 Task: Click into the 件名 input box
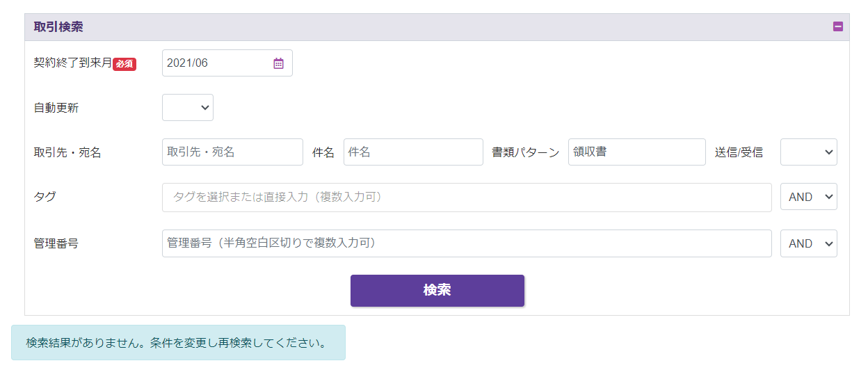(x=413, y=152)
